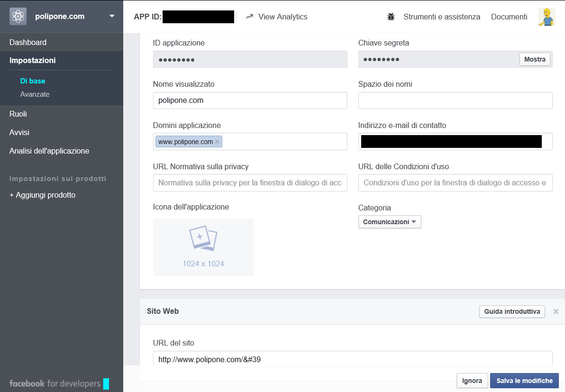Click URL delle Condizioni d'uso field

click(x=455, y=182)
